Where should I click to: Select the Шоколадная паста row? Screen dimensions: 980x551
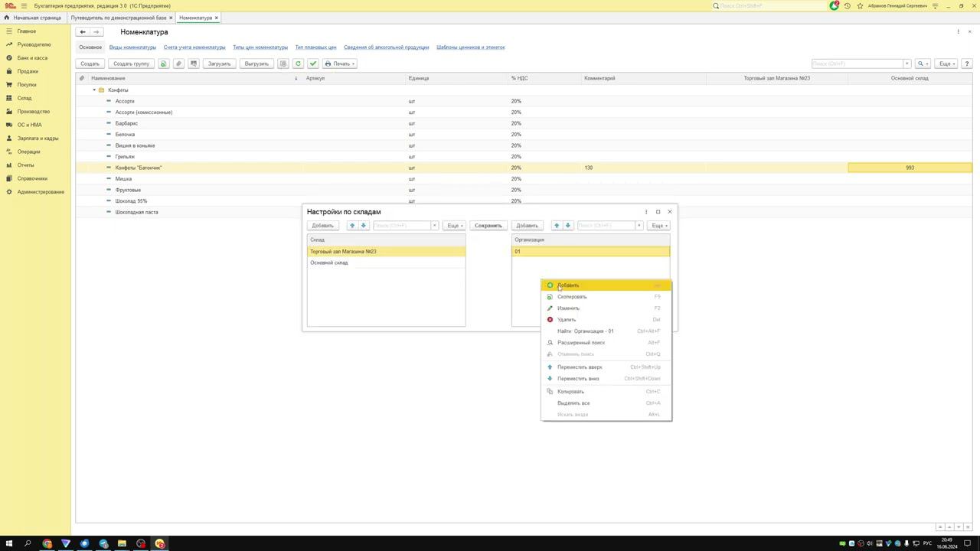coord(524,212)
